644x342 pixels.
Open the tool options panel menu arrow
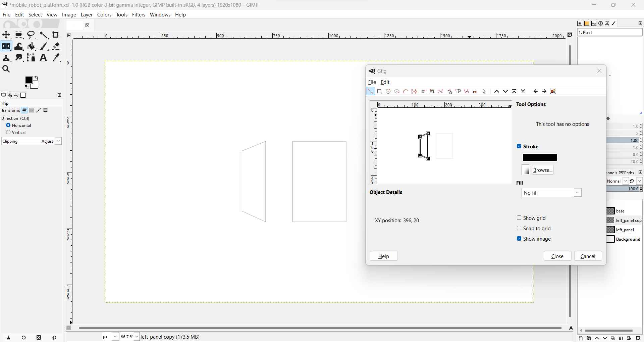[60, 95]
